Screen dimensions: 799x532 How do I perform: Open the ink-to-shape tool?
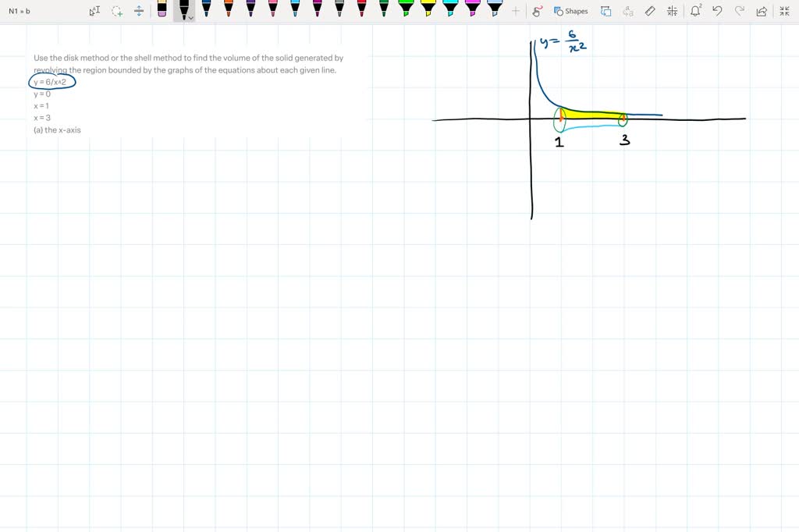537,11
